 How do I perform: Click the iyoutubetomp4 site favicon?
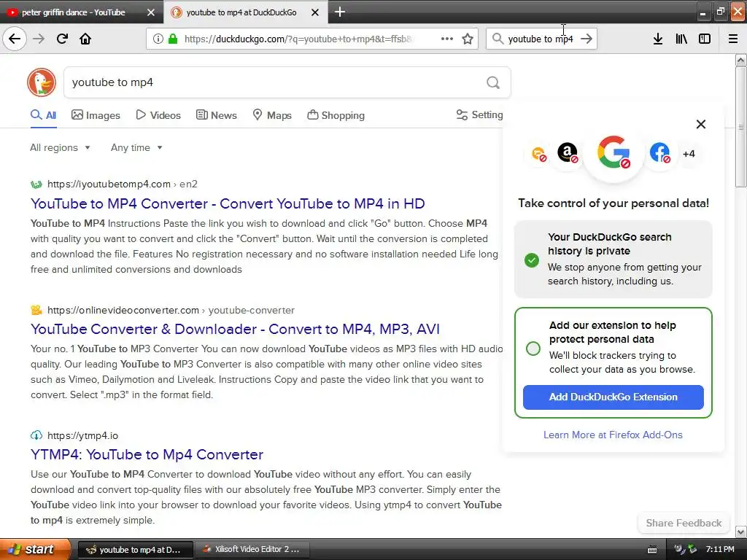(x=36, y=184)
